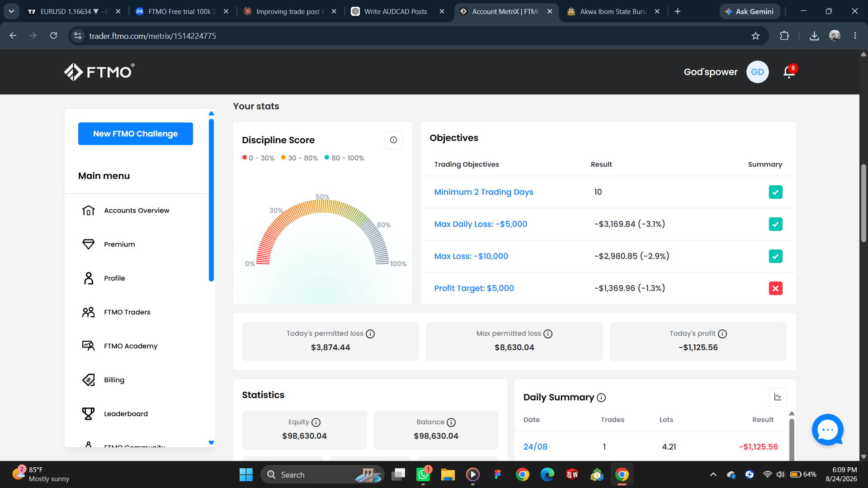This screenshot has height=488, width=868.
Task: Open the notifications bell
Action: (x=789, y=72)
